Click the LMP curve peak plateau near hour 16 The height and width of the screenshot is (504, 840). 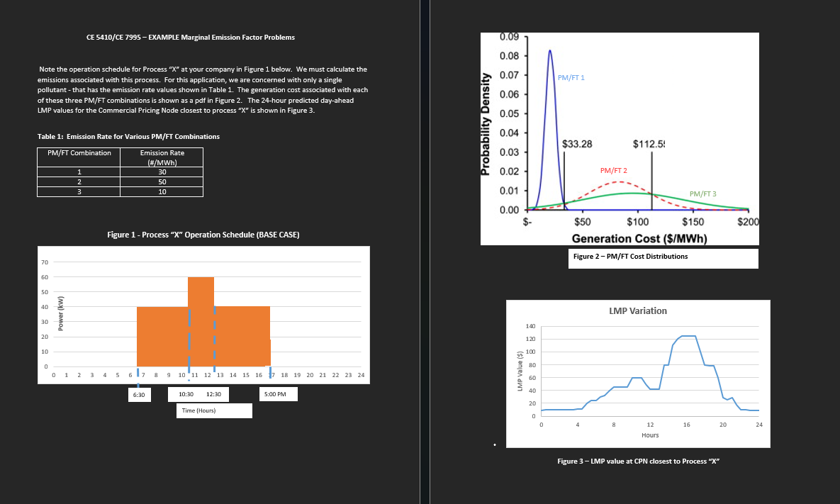[688, 336]
